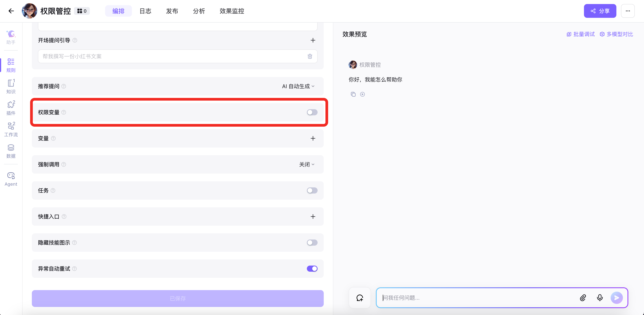Image resolution: width=644 pixels, height=315 pixels.
Task: Enable the 权限变量 toggle
Action: 312,112
